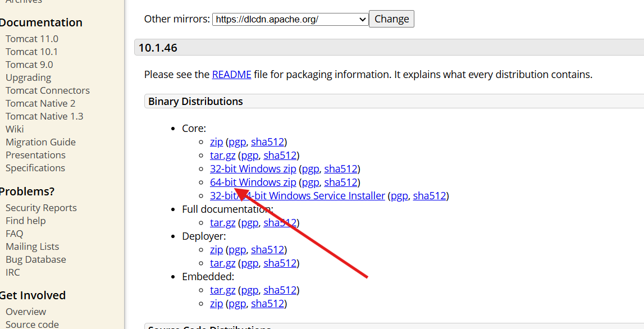Open the Presentations page
Viewport: 644px width, 329px height.
[36, 156]
